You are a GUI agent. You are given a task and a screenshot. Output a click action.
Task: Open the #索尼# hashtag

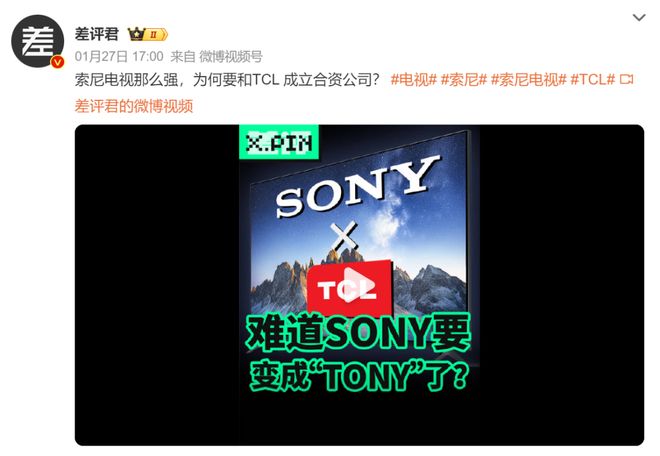pyautogui.click(x=463, y=79)
